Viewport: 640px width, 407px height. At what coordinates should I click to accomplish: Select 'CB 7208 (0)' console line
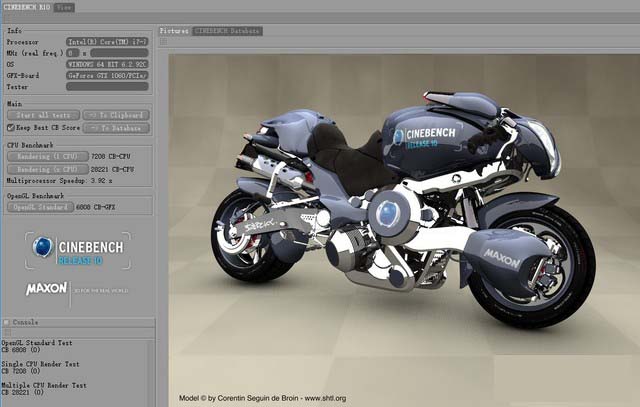click(x=21, y=371)
